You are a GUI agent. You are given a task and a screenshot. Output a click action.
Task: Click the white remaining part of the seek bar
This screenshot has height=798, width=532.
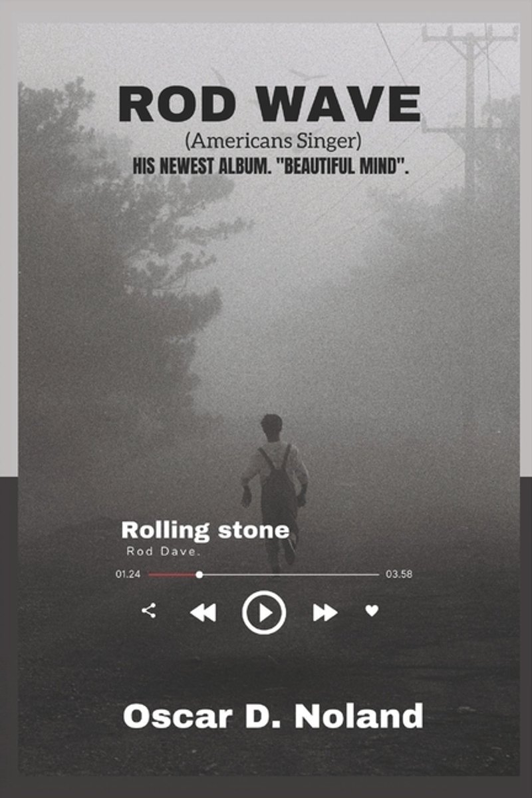pyautogui.click(x=291, y=575)
